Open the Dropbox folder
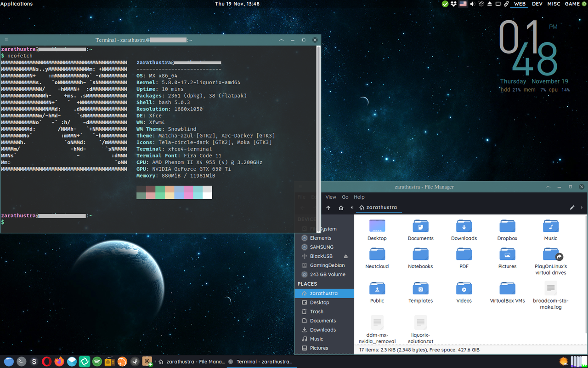Viewport: 588px width, 368px height. point(507,230)
